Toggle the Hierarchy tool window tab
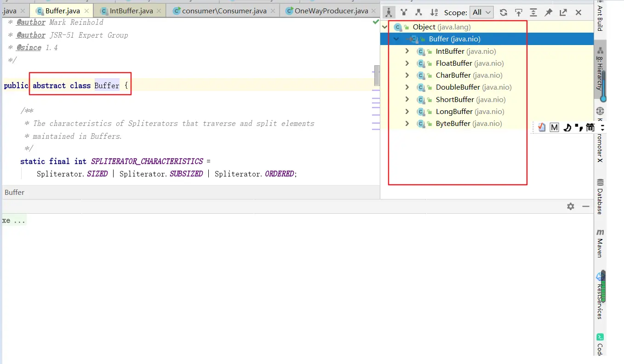 click(x=600, y=69)
